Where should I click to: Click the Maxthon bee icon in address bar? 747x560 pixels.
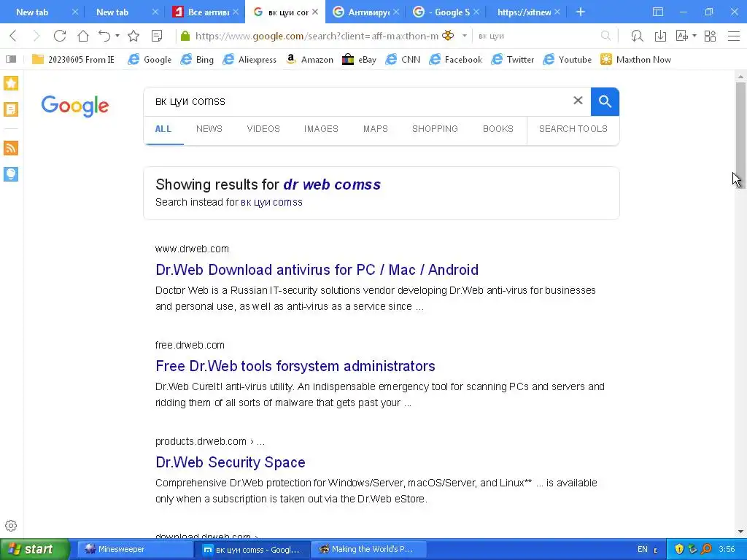(448, 35)
